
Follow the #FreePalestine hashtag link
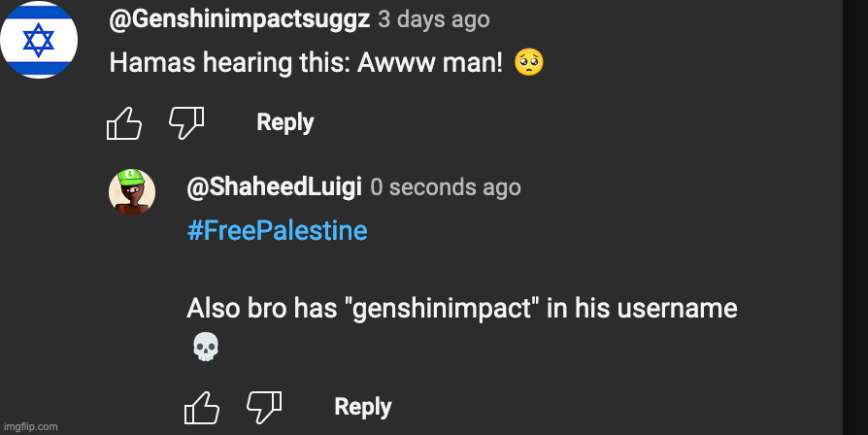pyautogui.click(x=277, y=231)
